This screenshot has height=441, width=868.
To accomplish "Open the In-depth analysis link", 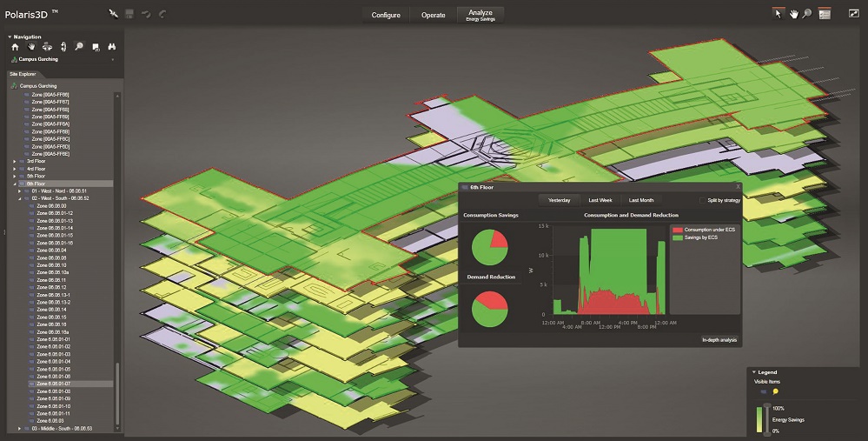I will click(719, 340).
